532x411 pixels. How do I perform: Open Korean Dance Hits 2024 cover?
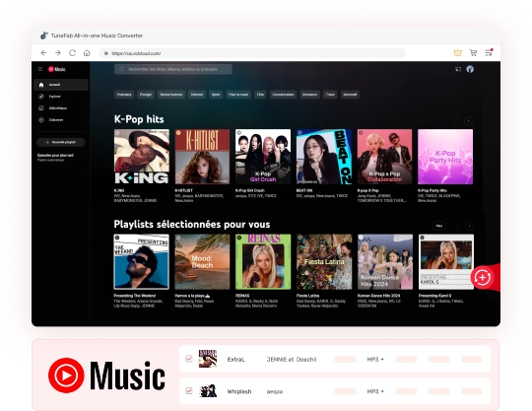point(385,261)
